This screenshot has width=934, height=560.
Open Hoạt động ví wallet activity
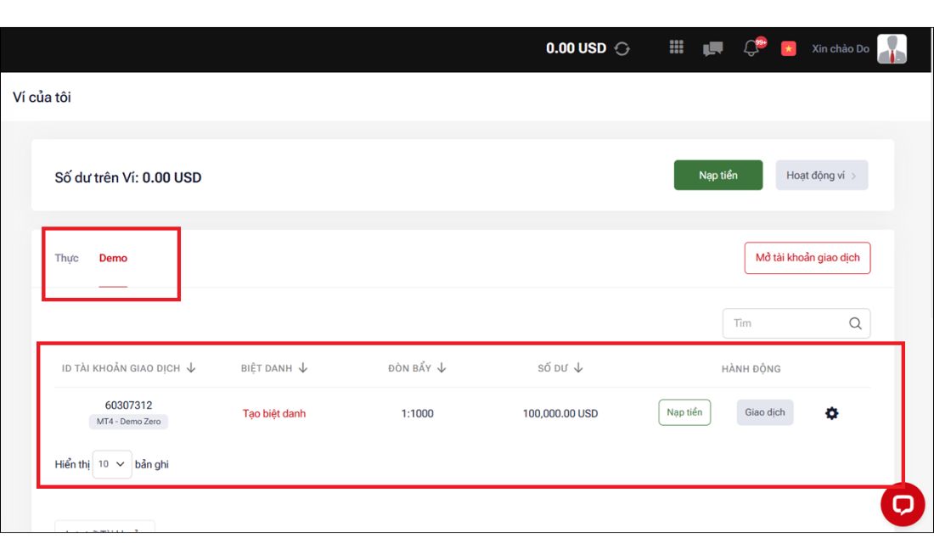pyautogui.click(x=821, y=175)
